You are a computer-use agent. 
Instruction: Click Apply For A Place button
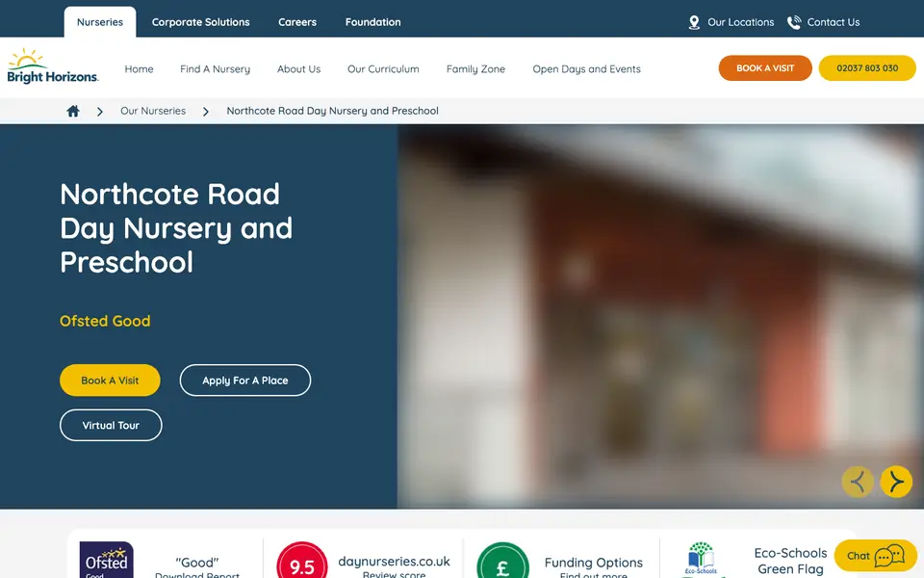point(245,381)
